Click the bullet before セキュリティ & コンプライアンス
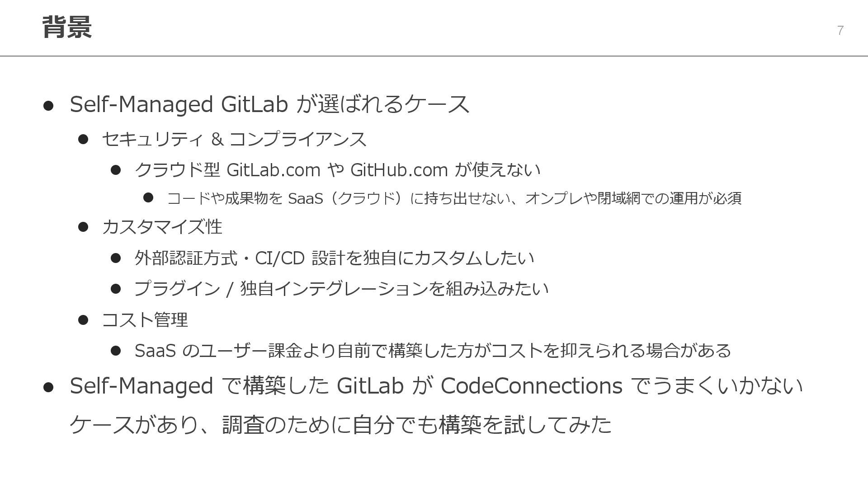The height and width of the screenshot is (488, 868). pyautogui.click(x=83, y=139)
